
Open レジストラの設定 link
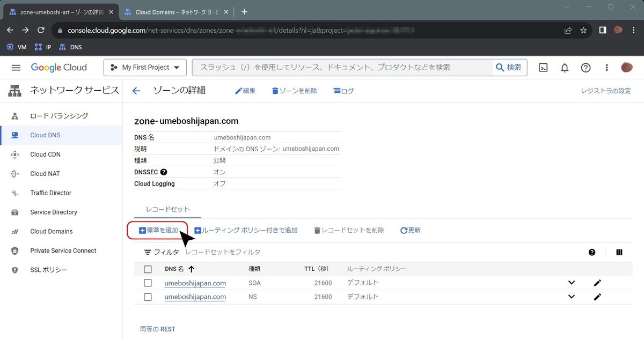click(x=606, y=91)
